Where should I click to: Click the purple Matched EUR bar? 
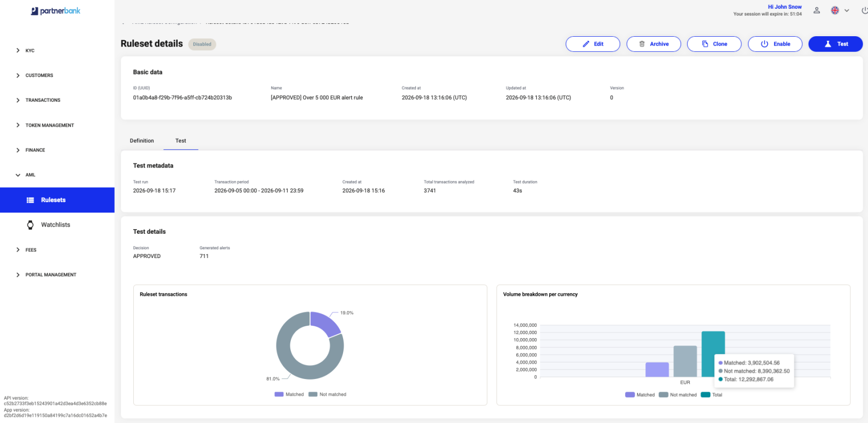point(657,370)
